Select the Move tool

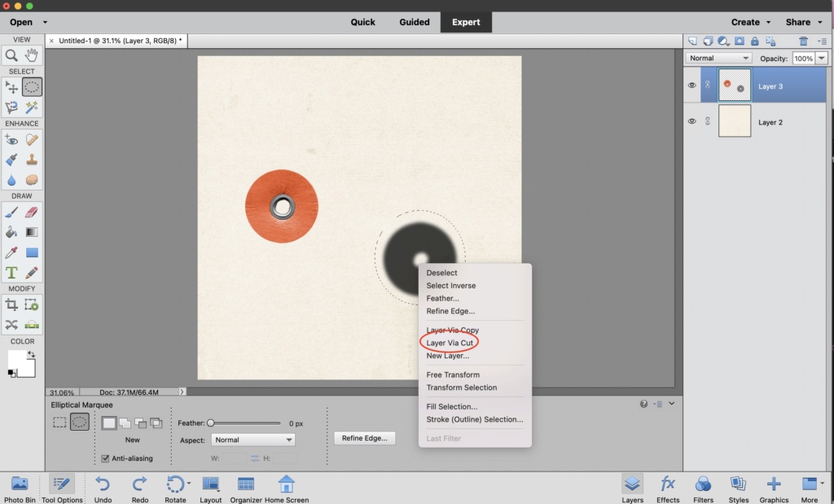[x=11, y=87]
